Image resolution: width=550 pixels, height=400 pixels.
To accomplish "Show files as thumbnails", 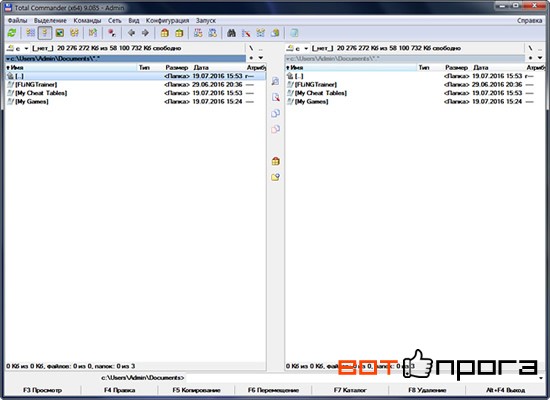I will click(60, 33).
